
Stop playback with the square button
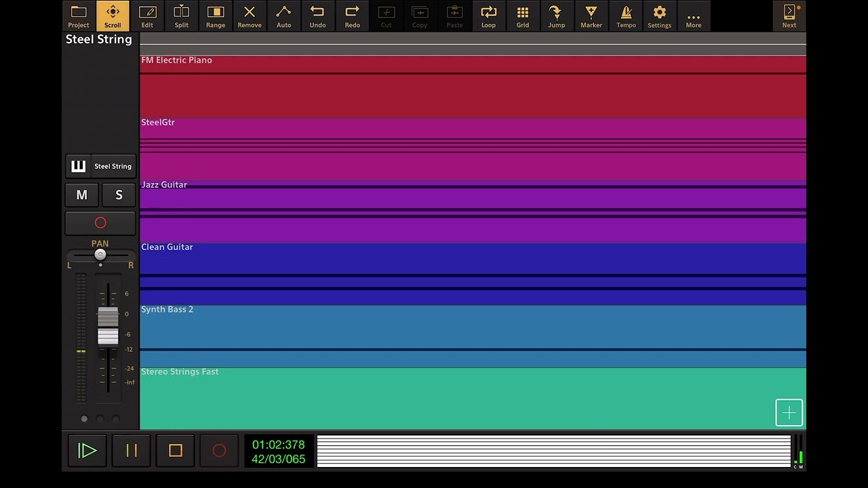pyautogui.click(x=176, y=451)
